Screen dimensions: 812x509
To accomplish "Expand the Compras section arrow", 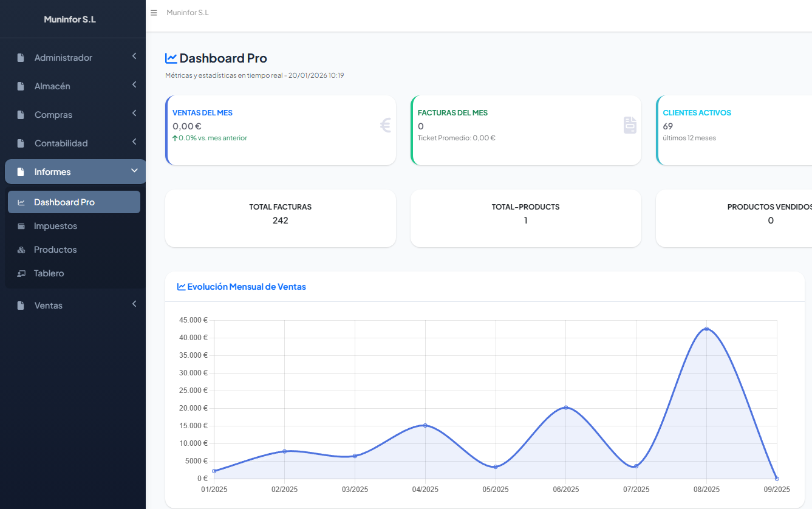I will pos(134,114).
